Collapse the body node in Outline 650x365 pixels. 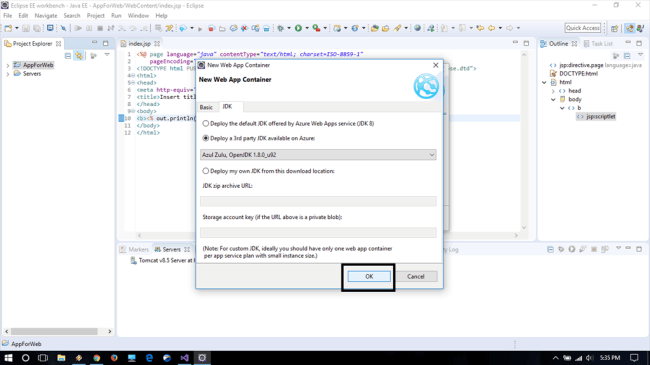[x=553, y=100]
